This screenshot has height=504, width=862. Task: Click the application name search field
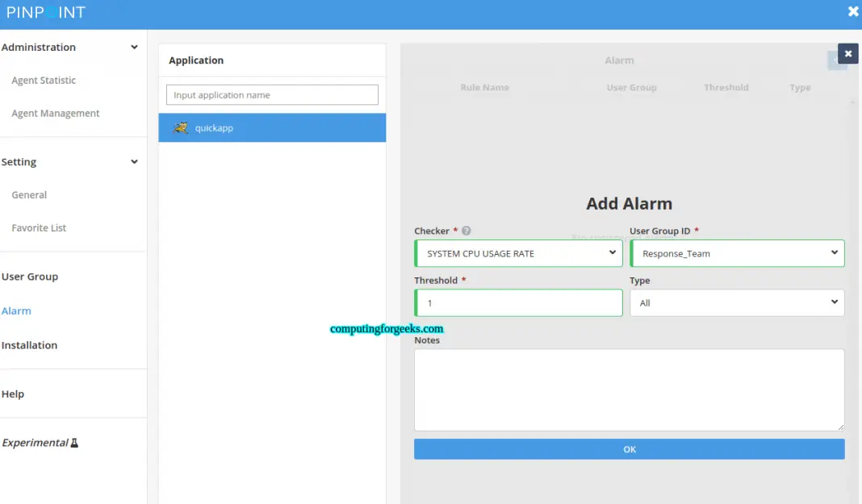coord(271,94)
